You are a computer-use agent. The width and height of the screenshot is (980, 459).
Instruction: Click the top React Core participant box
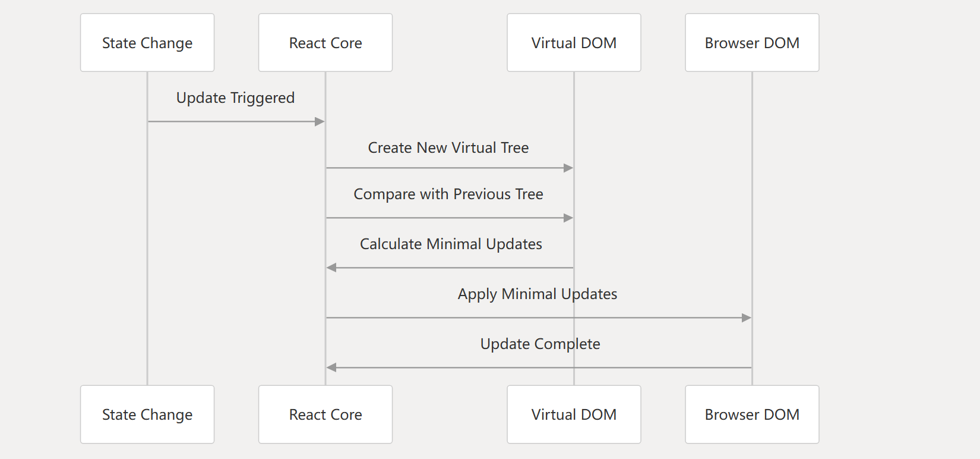point(325,43)
